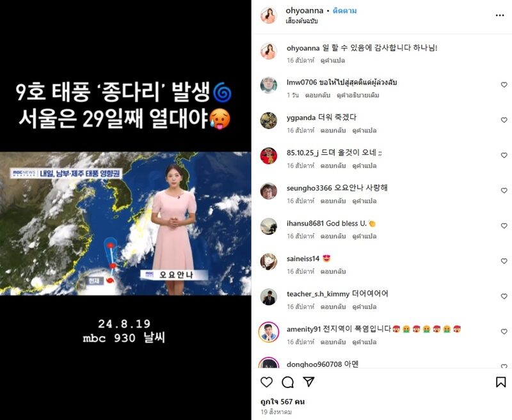Screen dimensions: 512x420
Task: Open ohyoanna profile picture in header
Action: [x=268, y=15]
